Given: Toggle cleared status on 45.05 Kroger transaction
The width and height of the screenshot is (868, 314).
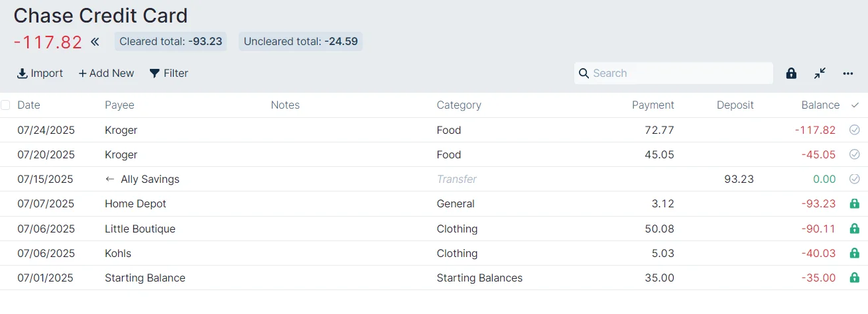Looking at the screenshot, I should click(855, 154).
